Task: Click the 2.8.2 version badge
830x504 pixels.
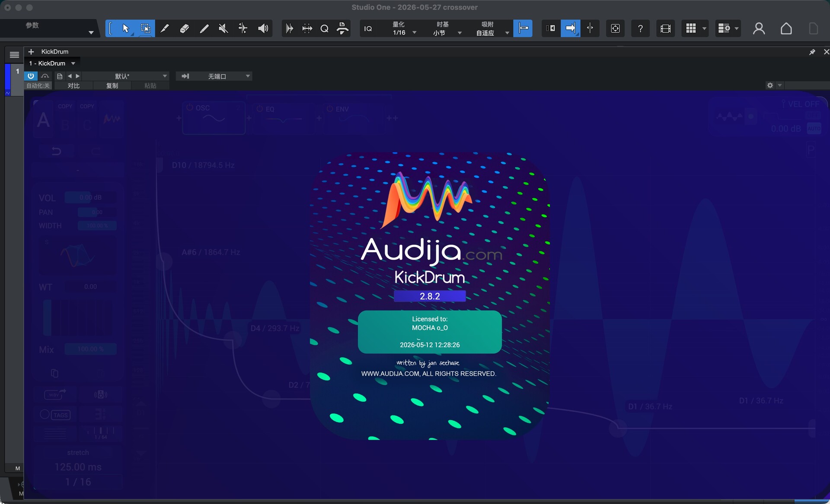Action: click(x=430, y=296)
